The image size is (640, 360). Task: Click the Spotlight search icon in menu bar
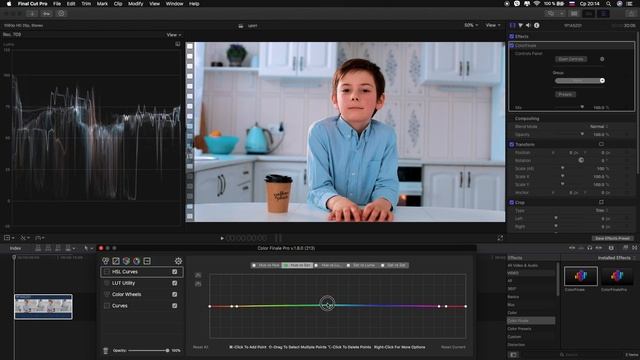point(608,4)
